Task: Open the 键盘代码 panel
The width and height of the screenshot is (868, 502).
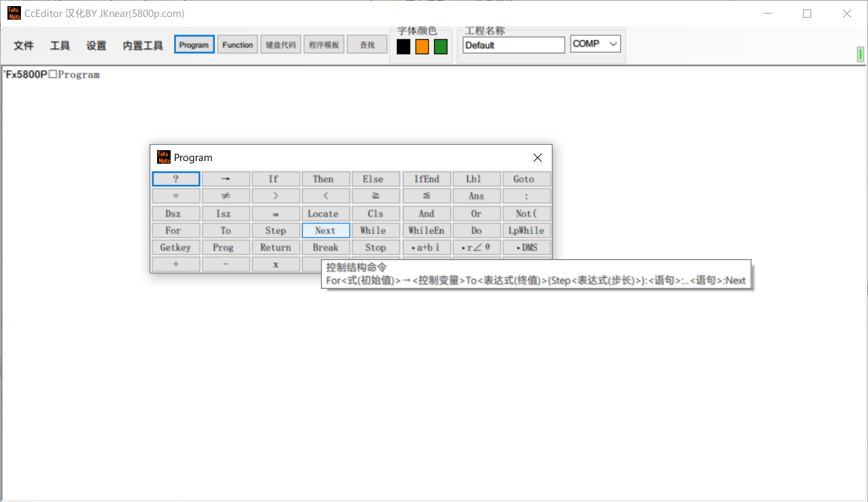Action: (281, 45)
